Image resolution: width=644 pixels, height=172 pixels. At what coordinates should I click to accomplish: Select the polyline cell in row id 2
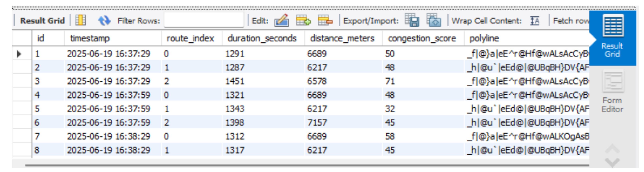pos(527,67)
